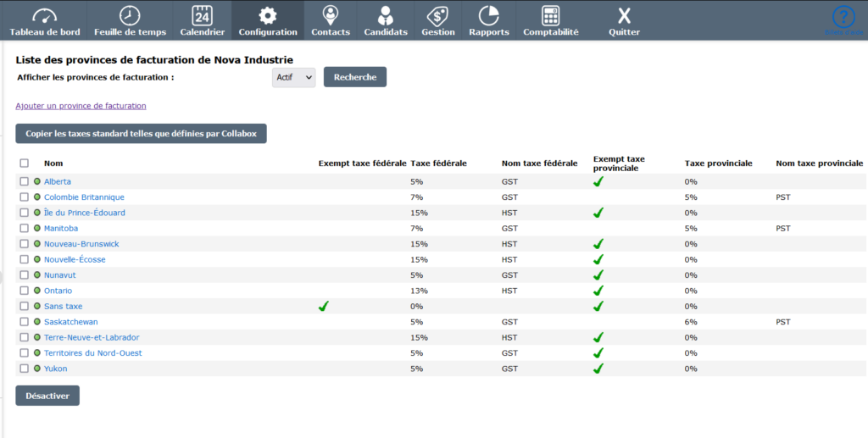Viewport: 868px width, 438px height.
Task: Click the Désactiver button
Action: 47,396
